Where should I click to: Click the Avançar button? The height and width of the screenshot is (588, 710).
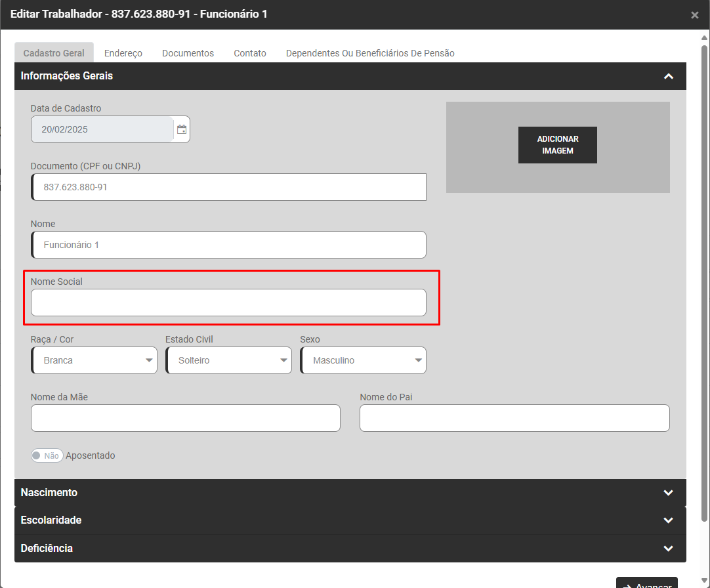pyautogui.click(x=646, y=583)
